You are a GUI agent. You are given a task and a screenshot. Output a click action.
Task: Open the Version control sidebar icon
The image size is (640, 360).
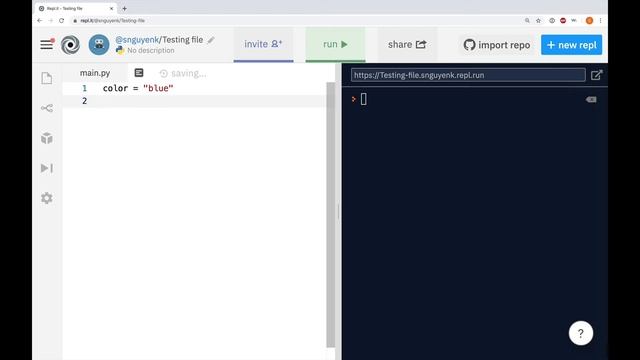coord(47,108)
